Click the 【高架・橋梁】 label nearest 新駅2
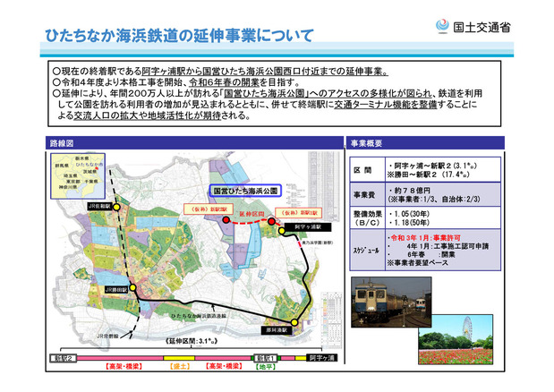 click(x=124, y=367)
